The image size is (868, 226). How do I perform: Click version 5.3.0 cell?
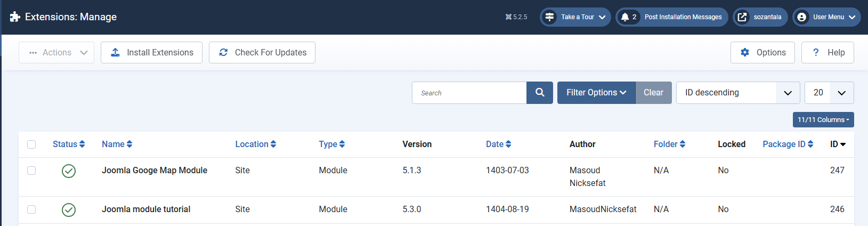[412, 209]
